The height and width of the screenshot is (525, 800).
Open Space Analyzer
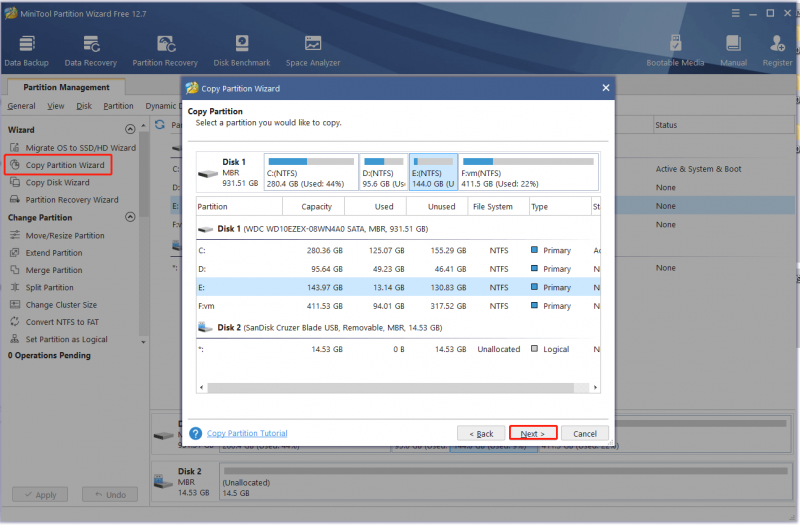313,51
